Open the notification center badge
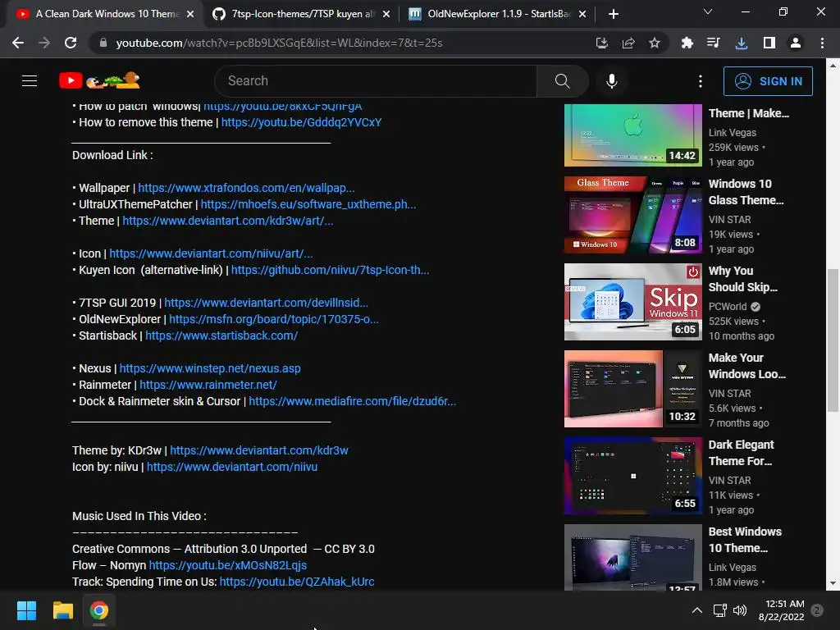Screen dimensions: 840x630 [817, 610]
